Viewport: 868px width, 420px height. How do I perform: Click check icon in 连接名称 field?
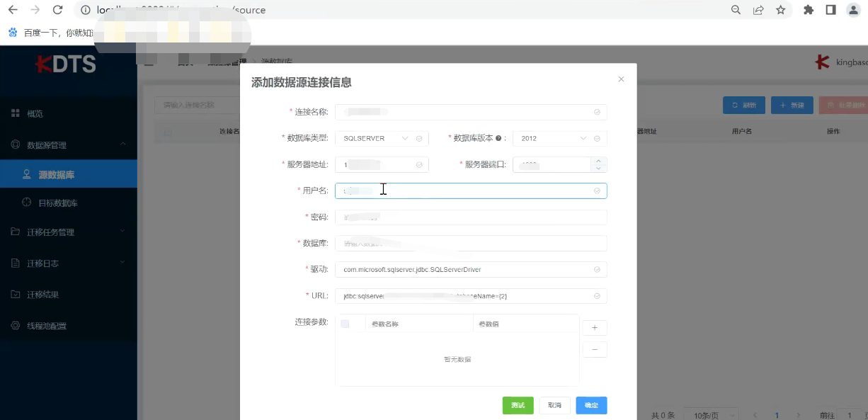[597, 112]
